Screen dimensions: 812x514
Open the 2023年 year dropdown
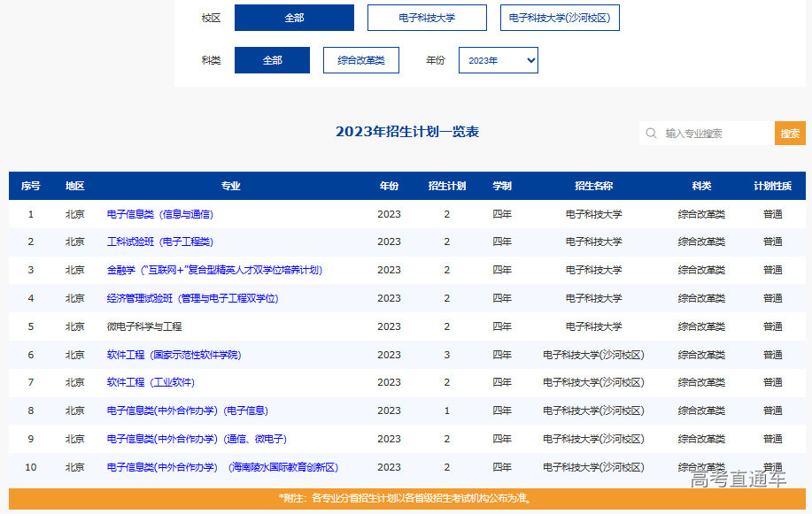[x=498, y=60]
